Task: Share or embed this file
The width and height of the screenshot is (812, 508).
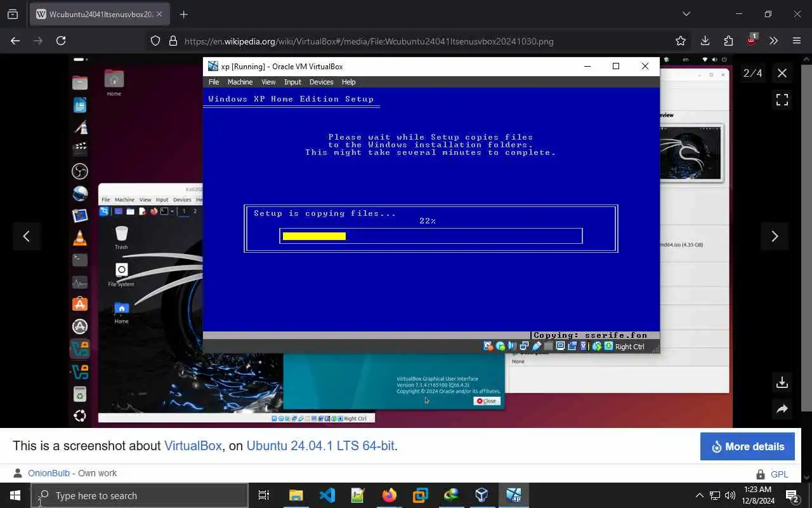Action: coord(782,409)
